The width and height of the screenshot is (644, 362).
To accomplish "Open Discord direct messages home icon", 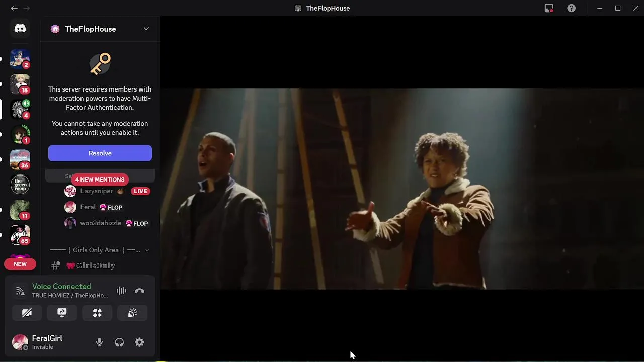I will tap(20, 29).
